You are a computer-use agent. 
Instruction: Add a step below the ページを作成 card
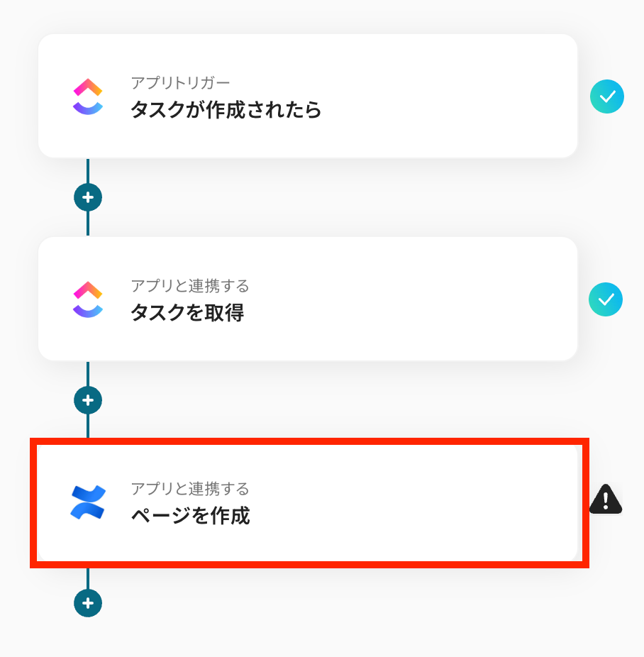pos(88,603)
